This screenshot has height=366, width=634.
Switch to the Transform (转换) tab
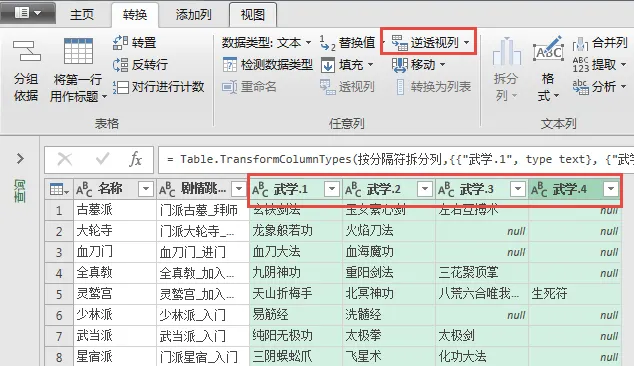point(135,15)
